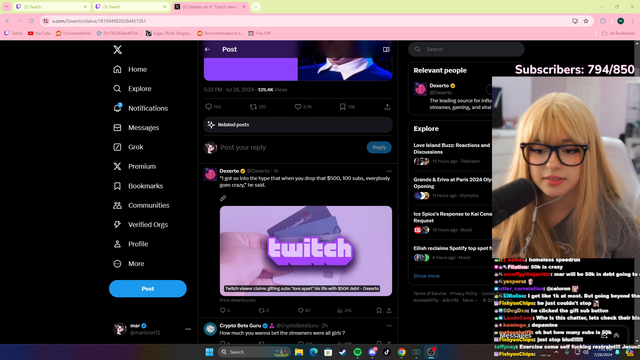Share the main post
The width and height of the screenshot is (640, 360).
click(387, 107)
